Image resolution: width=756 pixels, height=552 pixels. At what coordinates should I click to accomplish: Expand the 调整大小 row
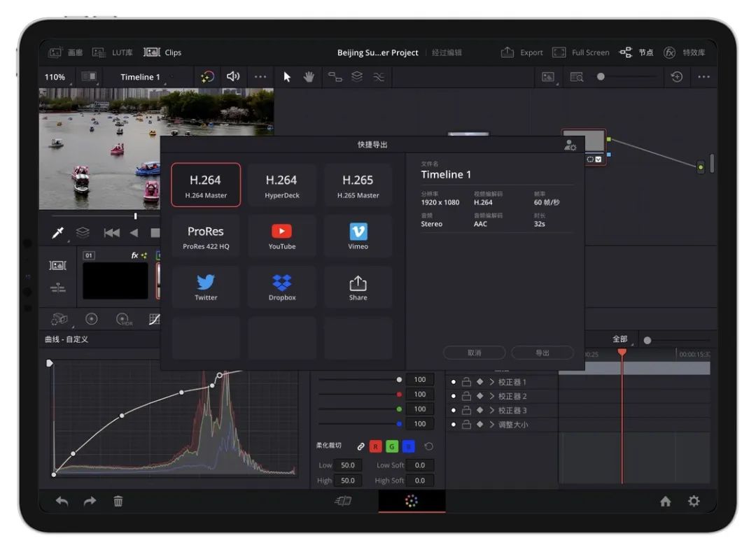[x=492, y=425]
